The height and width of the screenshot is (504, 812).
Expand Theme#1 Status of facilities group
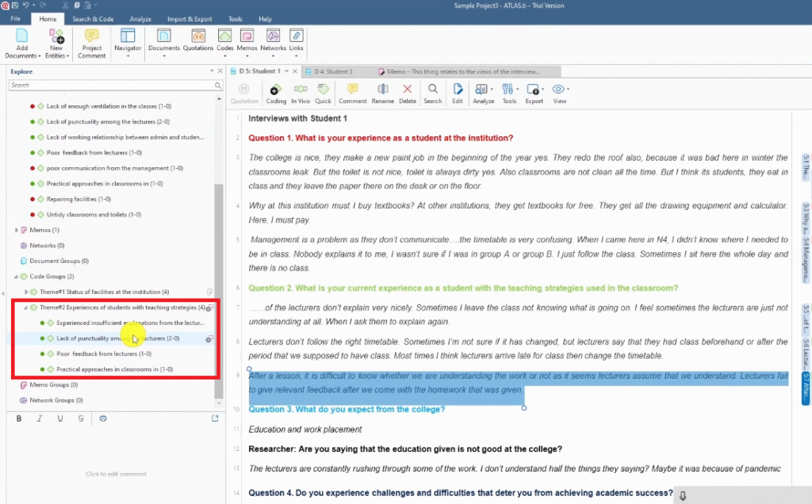25,292
